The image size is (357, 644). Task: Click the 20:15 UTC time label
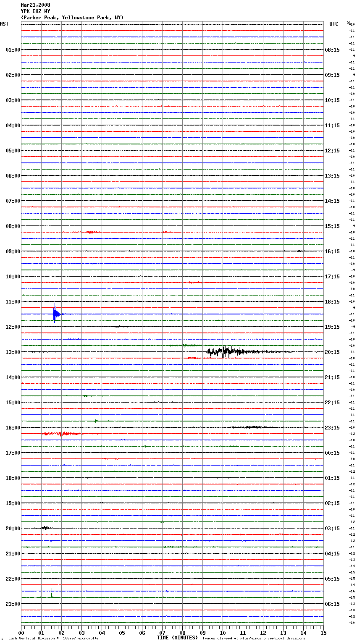332,352
